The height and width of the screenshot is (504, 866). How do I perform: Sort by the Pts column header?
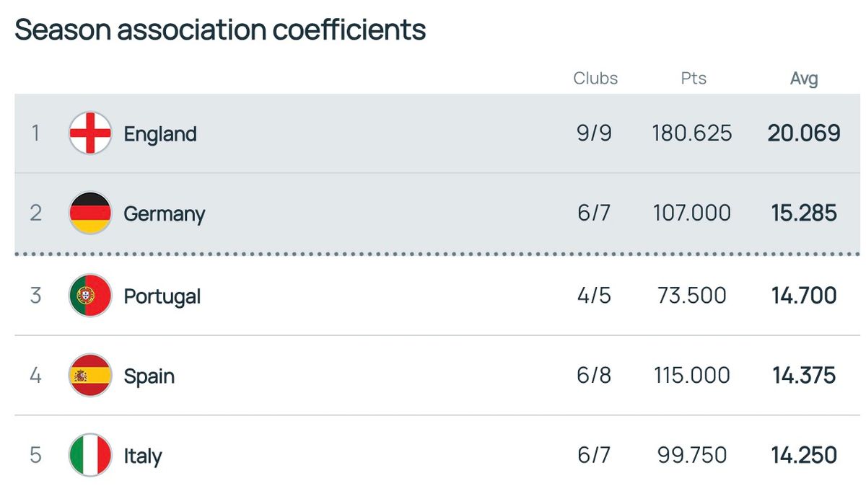pos(694,79)
